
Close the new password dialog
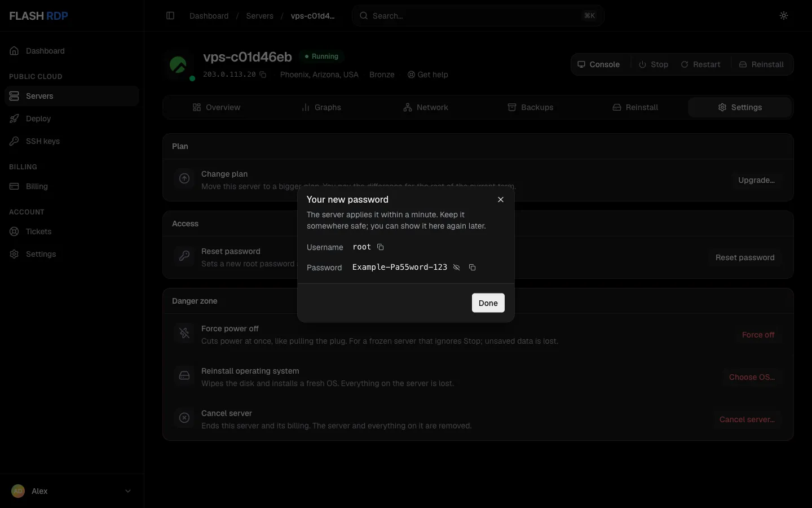tap(501, 200)
